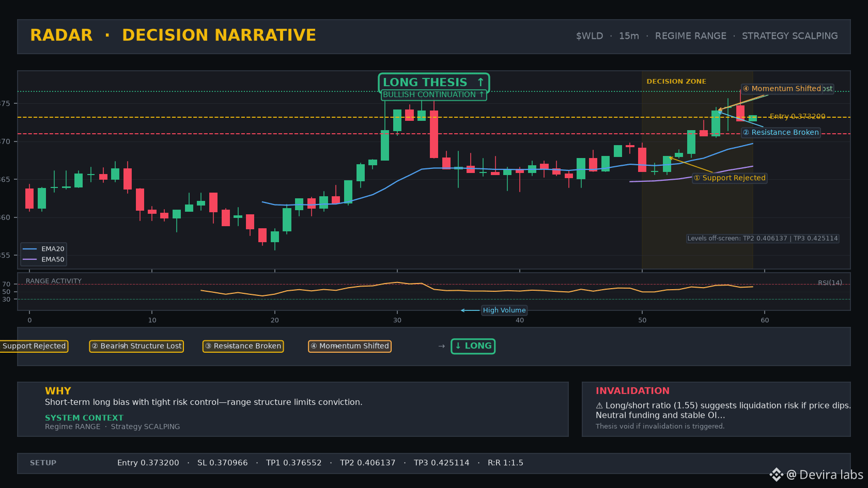Click the SL 0.370966 value
The width and height of the screenshot is (868, 488).
(223, 463)
